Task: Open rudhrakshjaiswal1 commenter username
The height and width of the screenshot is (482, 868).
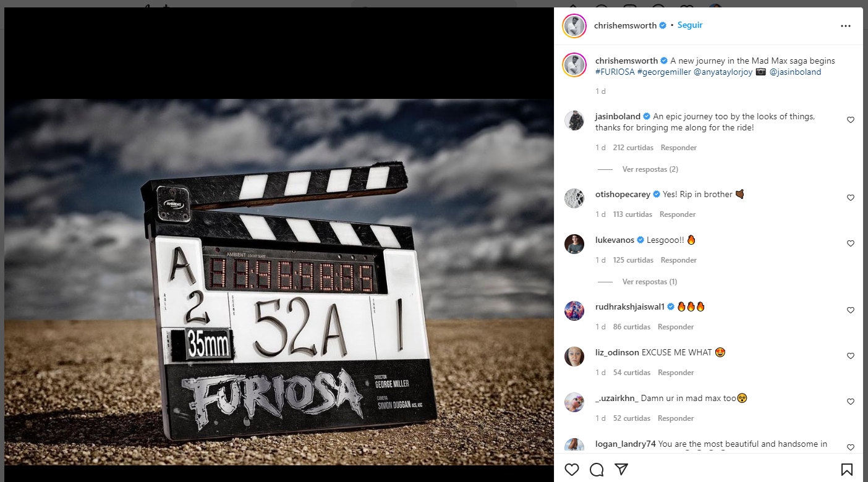Action: coord(630,307)
